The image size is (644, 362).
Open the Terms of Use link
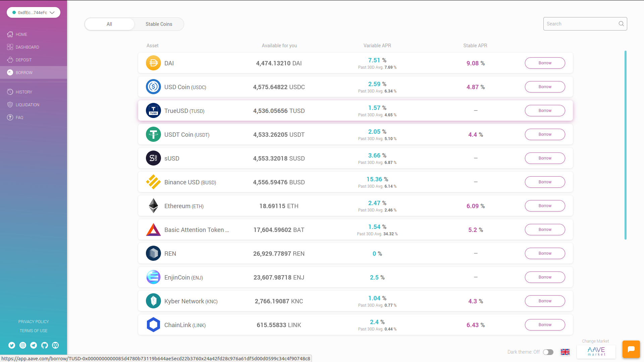[34, 331]
